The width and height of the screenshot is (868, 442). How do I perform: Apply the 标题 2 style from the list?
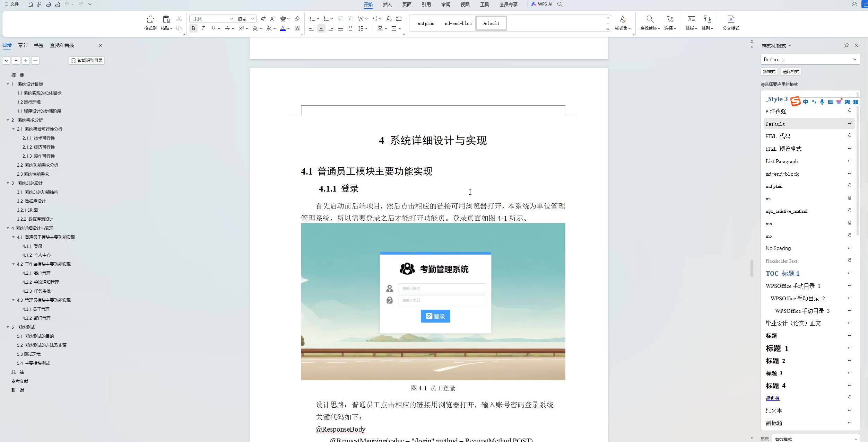pos(775,361)
